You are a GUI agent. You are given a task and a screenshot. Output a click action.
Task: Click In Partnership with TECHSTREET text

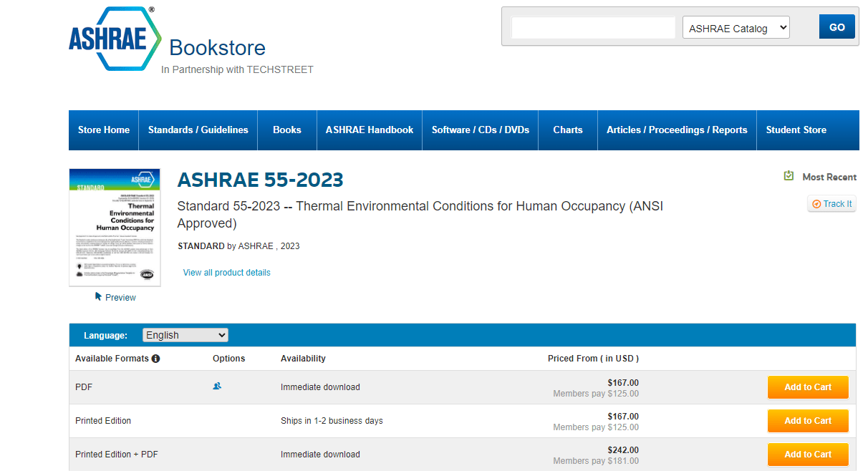pos(237,69)
